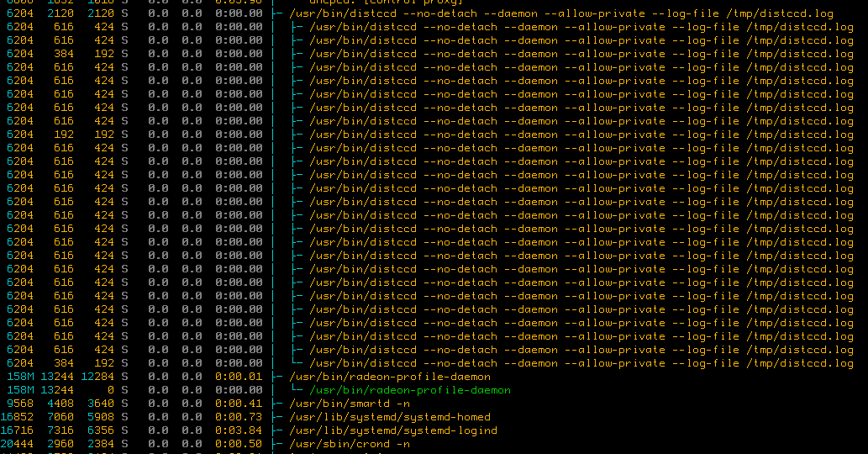Click state letter S in the smartd row

[x=124, y=404]
